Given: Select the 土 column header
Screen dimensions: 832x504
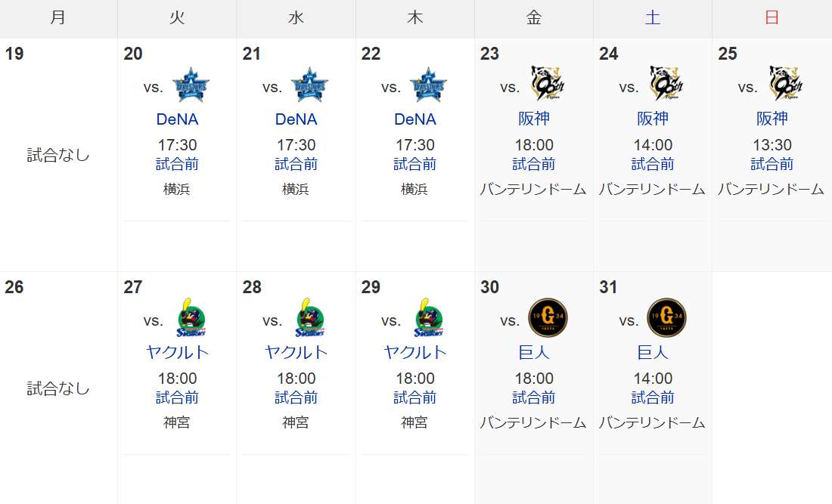Looking at the screenshot, I should 653,18.
